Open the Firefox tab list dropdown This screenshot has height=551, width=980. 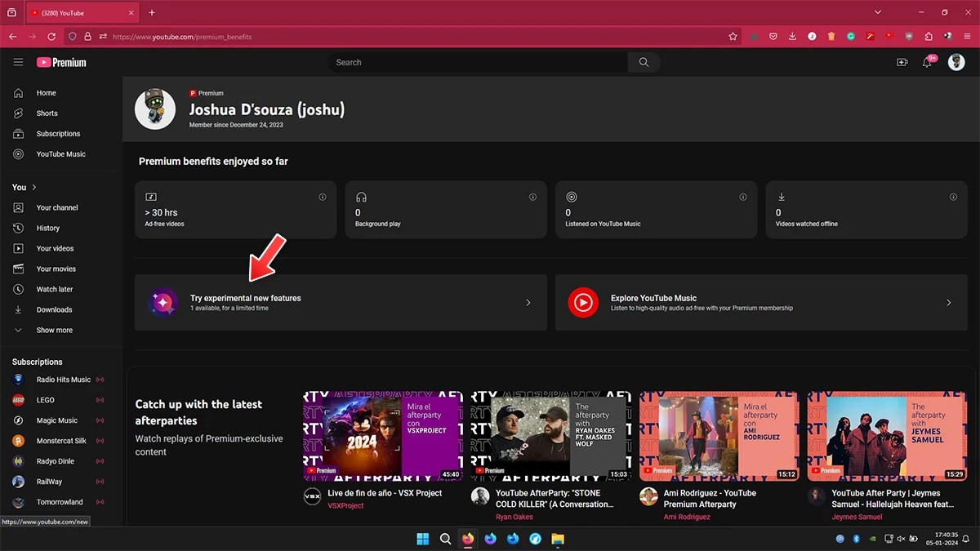pyautogui.click(x=877, y=12)
